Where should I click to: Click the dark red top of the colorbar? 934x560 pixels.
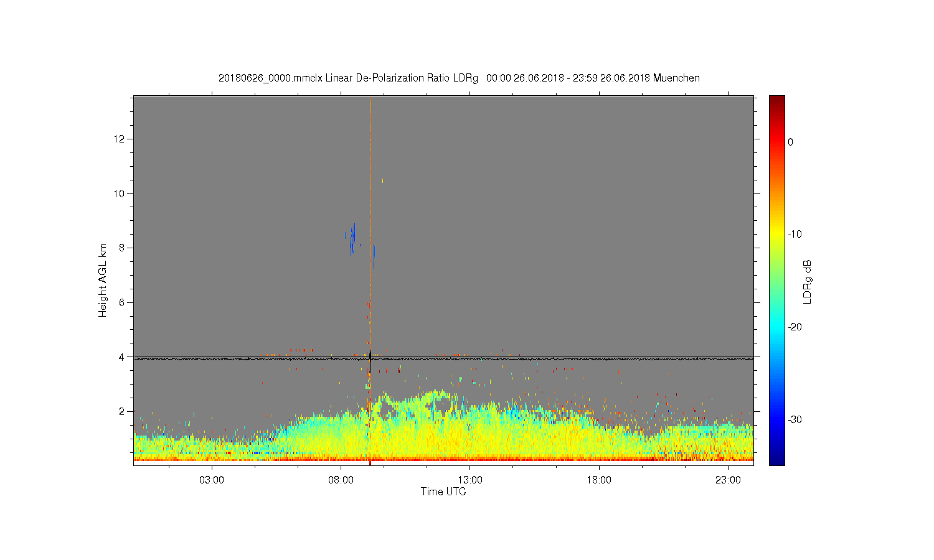point(777,101)
